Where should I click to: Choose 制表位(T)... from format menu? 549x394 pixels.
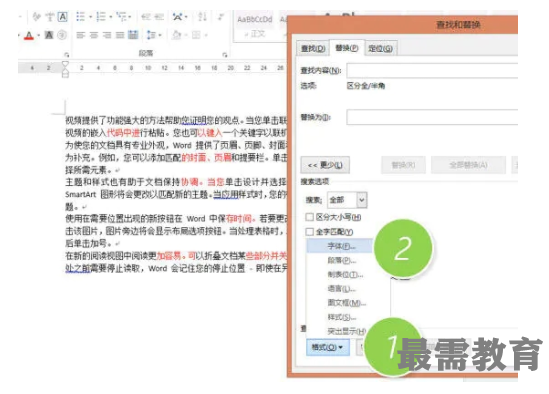345,274
